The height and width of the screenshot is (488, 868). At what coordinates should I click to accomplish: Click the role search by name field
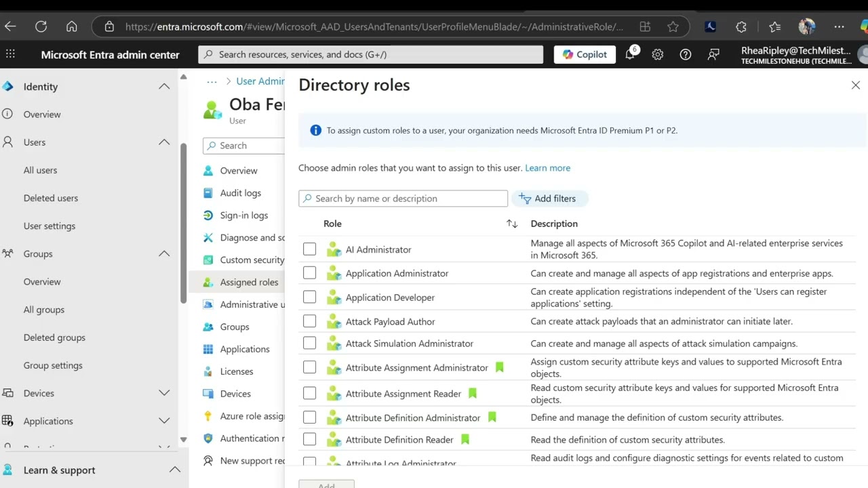click(403, 199)
